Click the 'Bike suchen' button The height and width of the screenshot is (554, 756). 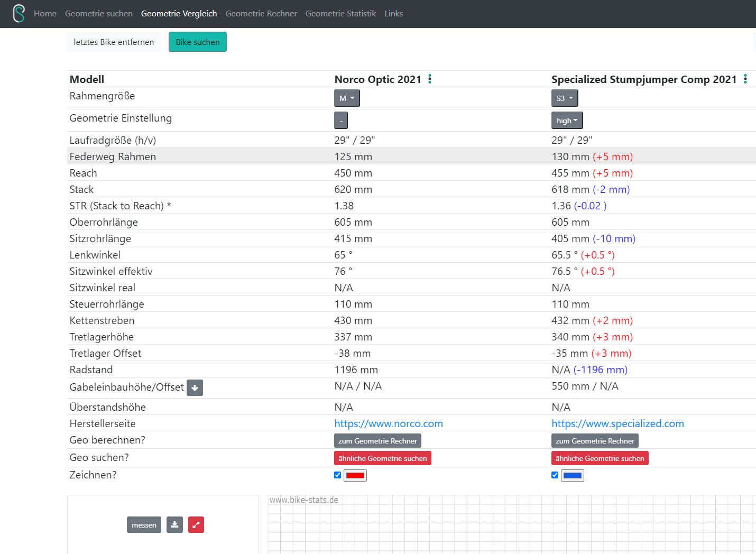[198, 42]
